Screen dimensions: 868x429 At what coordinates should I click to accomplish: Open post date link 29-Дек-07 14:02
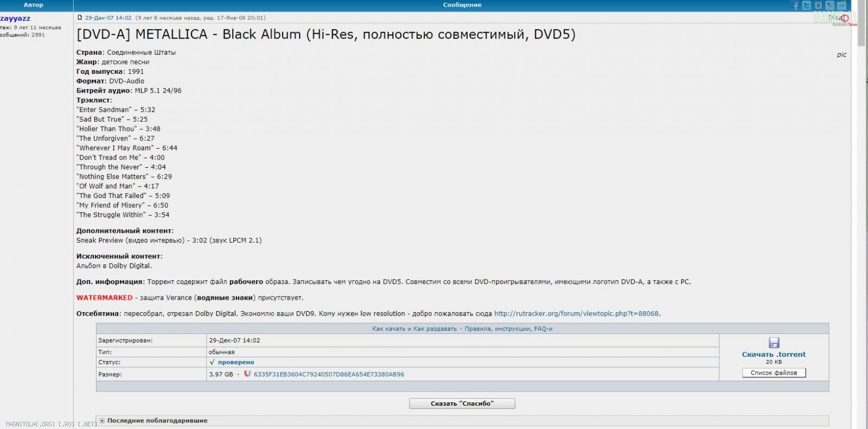coord(108,18)
